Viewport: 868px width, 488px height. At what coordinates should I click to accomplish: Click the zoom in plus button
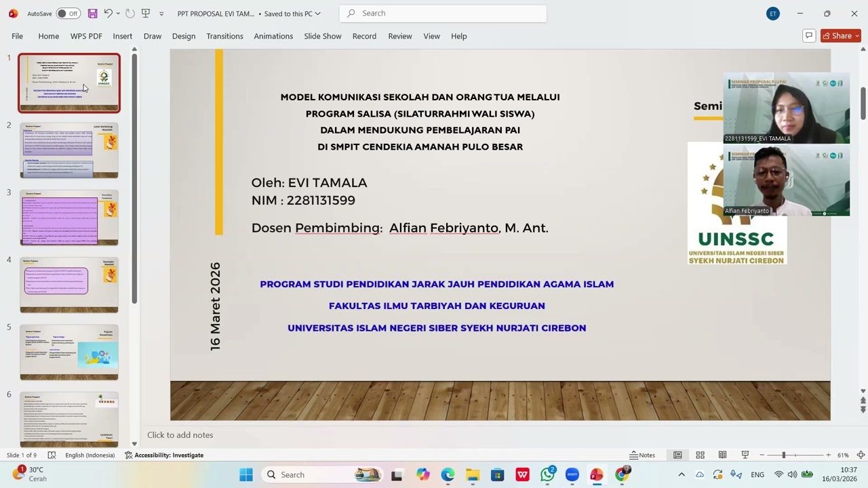point(828,455)
